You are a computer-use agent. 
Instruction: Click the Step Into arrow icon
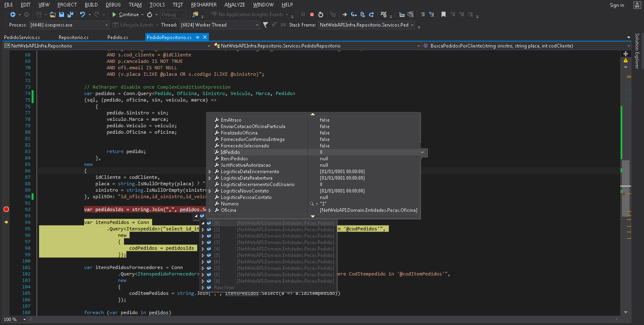tap(353, 14)
